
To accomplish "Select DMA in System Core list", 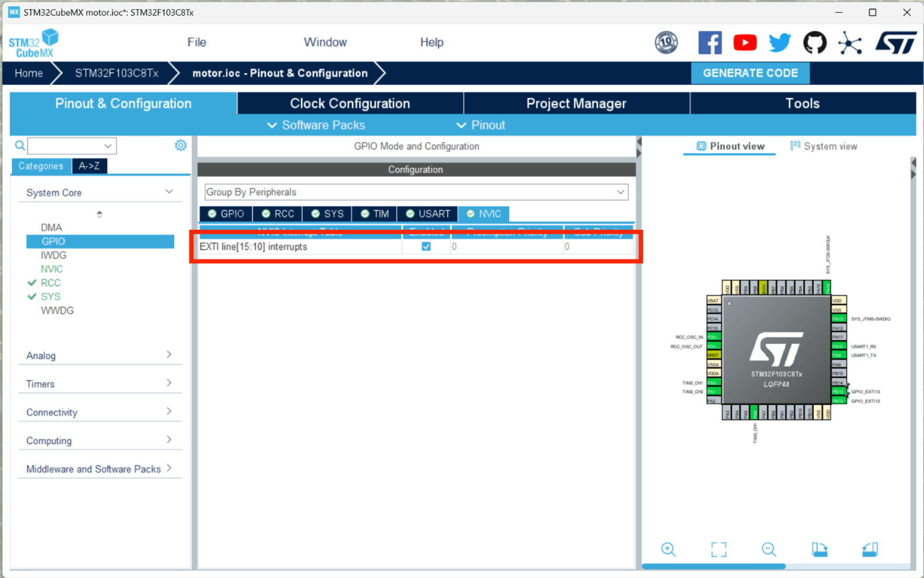I will (51, 227).
